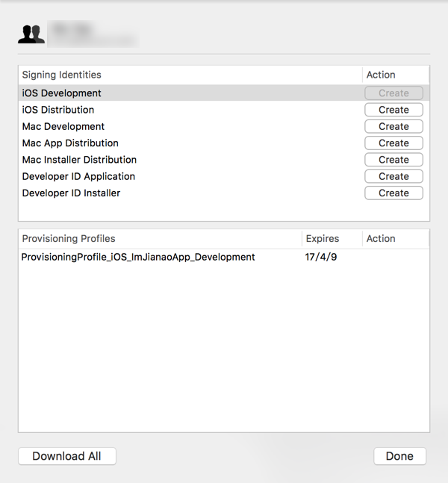Create an iOS Distribution signing identity

click(x=393, y=110)
